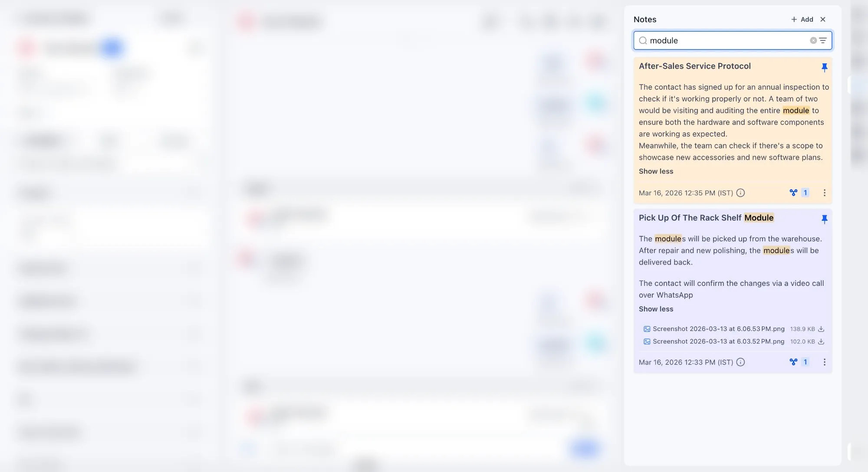Open linked records icon on Rack Shelf note
The height and width of the screenshot is (472, 868).
point(793,362)
